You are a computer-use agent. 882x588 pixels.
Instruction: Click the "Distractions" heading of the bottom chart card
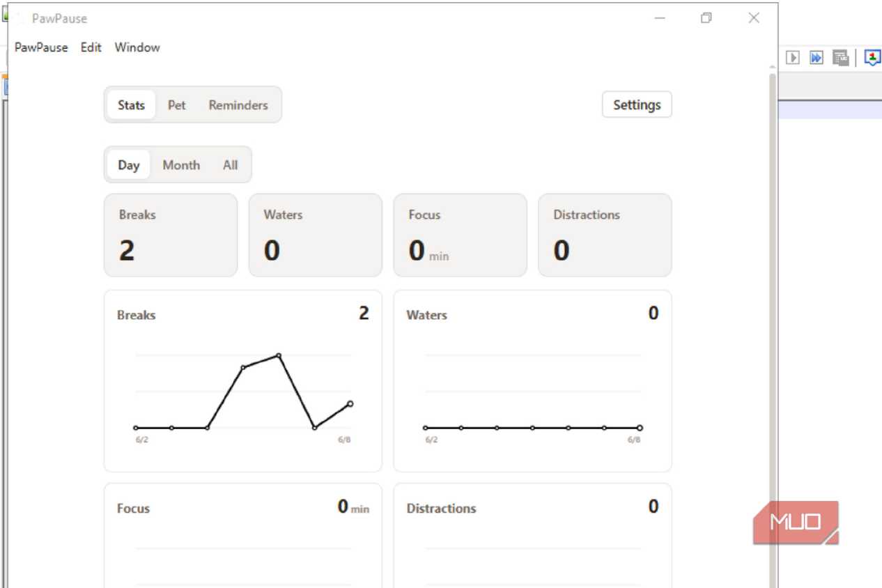point(442,509)
